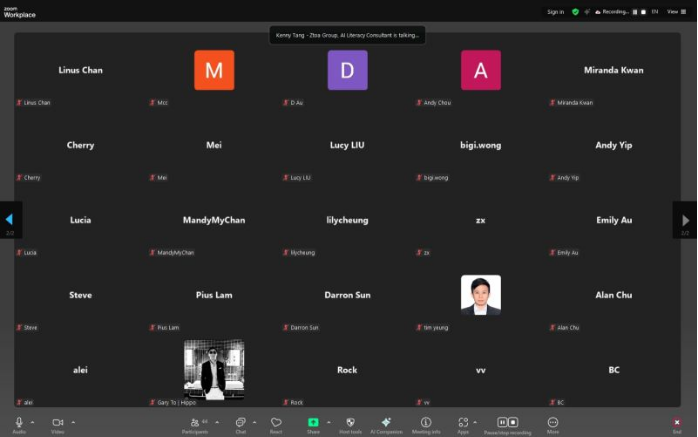Click the green Share screen button
This screenshot has width=698, height=437.
click(x=313, y=422)
